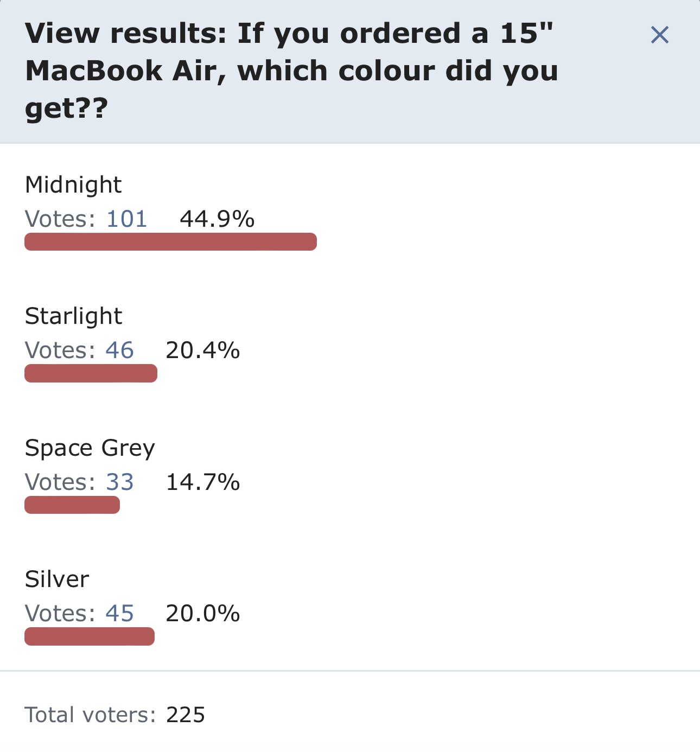This screenshot has width=700, height=752.
Task: Select the Silver option label
Action: coord(57,579)
